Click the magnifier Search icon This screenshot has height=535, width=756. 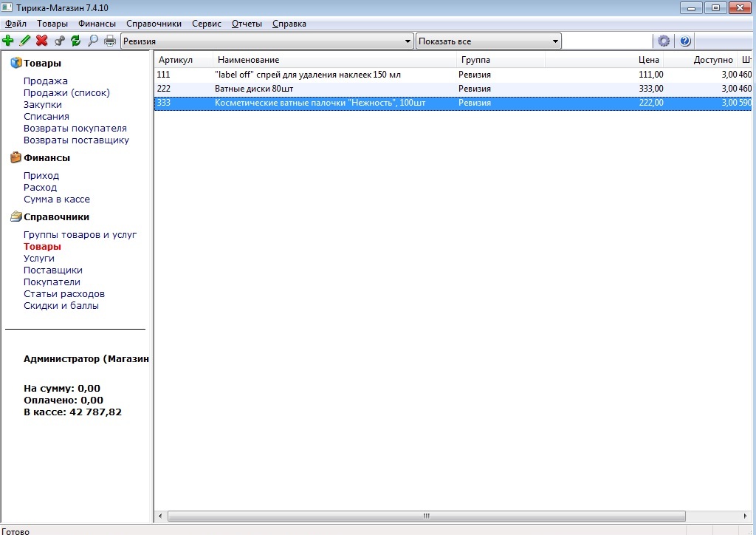tap(92, 41)
